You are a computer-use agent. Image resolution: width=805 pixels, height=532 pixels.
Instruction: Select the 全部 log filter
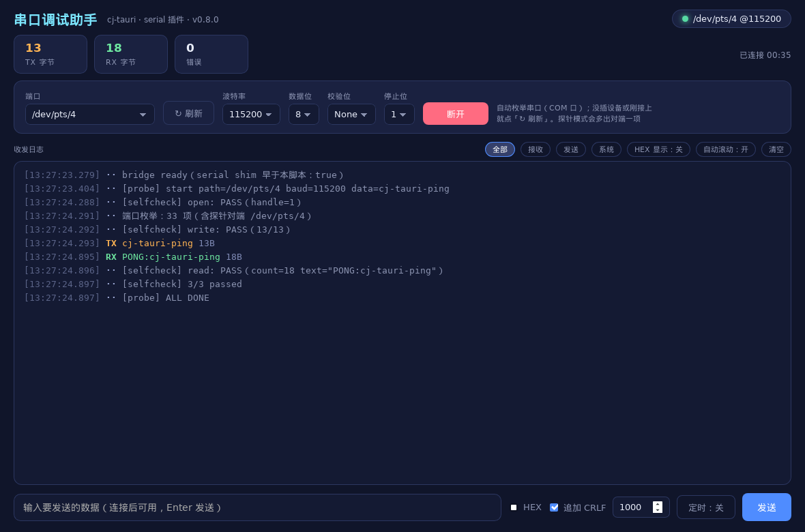pos(500,149)
